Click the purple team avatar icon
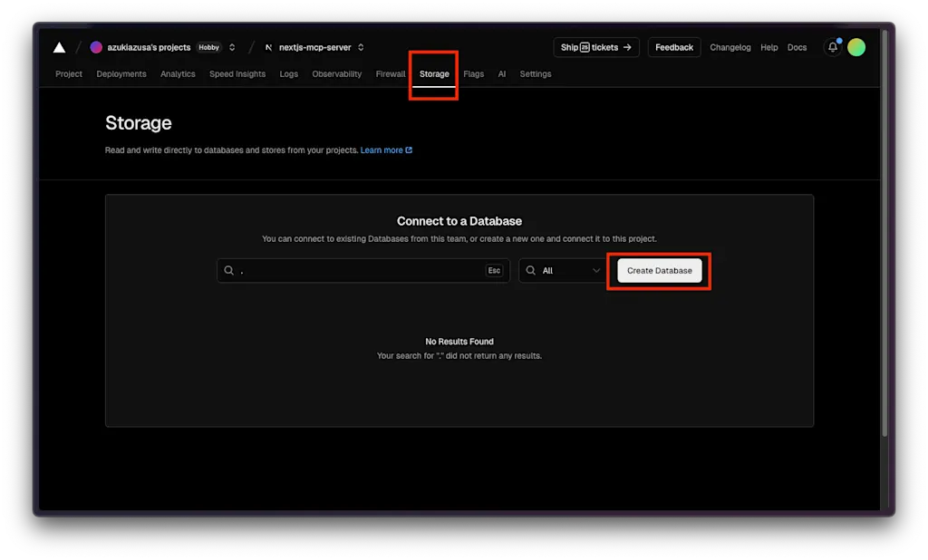This screenshot has height=560, width=928. pos(96,47)
